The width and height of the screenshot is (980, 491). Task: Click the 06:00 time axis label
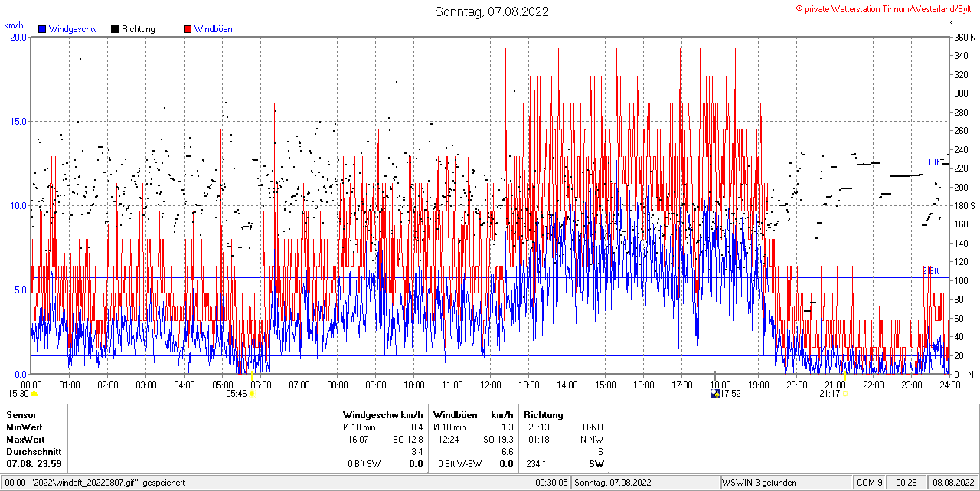pyautogui.click(x=260, y=385)
